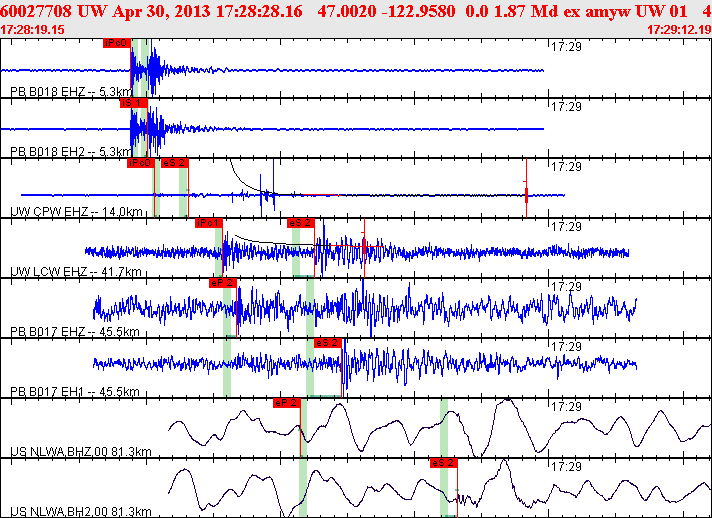
Task: Click station label PB B018 EH2 5.3km
Action: 71,152
